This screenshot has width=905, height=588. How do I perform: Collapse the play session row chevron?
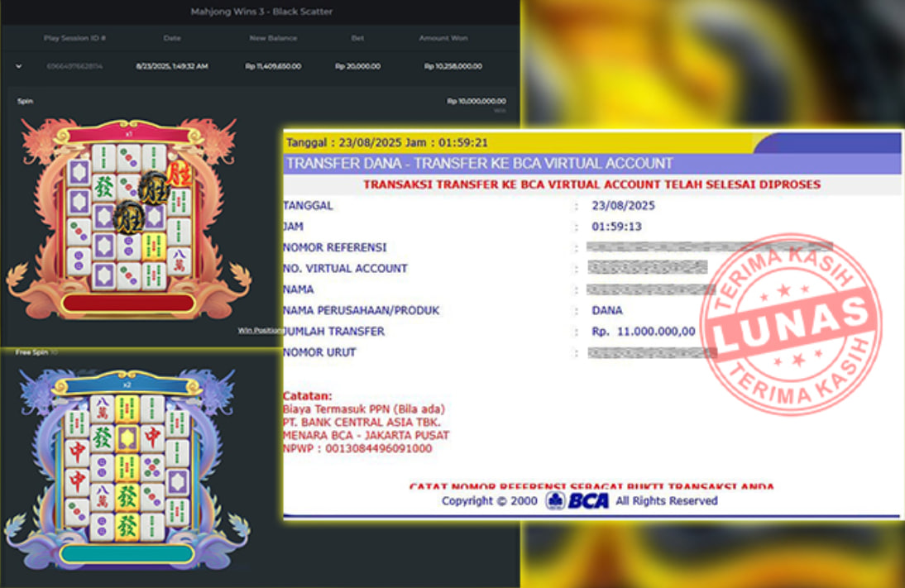(18, 66)
